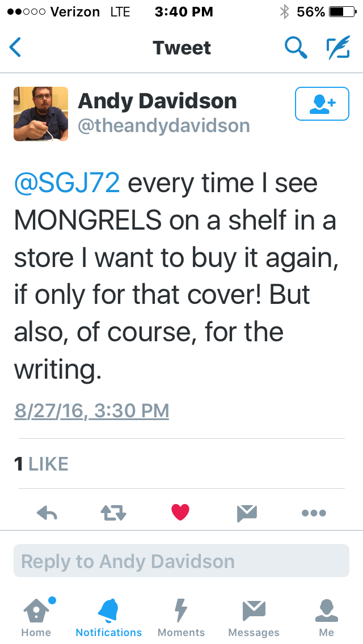The image size is (363, 644).
Task: Open the Home tab
Action: [x=36, y=617]
